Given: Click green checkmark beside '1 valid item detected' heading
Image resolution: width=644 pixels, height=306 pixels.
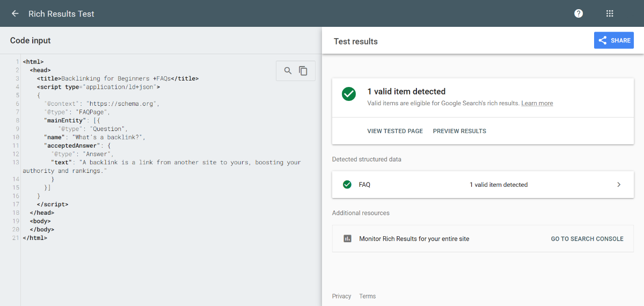Looking at the screenshot, I should pyautogui.click(x=349, y=94).
